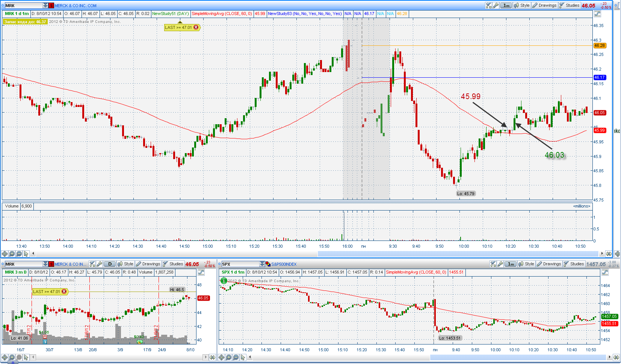Click the SPX symbol input field
621x364 pixels.
[x=240, y=264]
